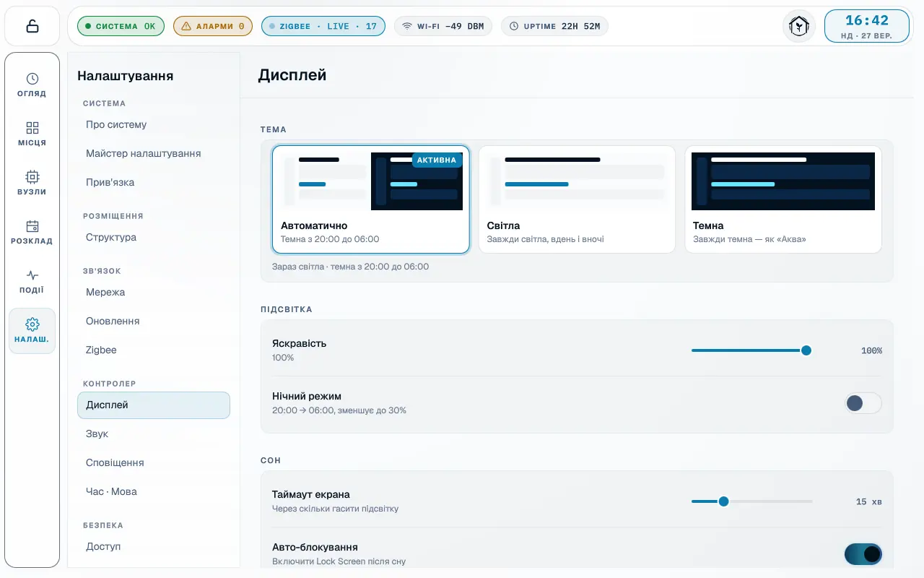Click the Wi-Fi signal status badge
924x578 pixels.
click(x=443, y=26)
